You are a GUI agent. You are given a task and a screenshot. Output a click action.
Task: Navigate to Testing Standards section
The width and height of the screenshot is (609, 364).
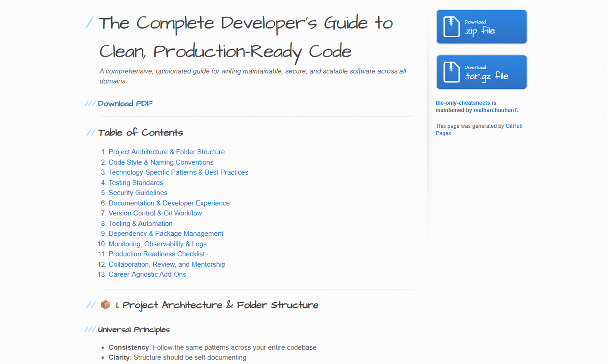[136, 183]
